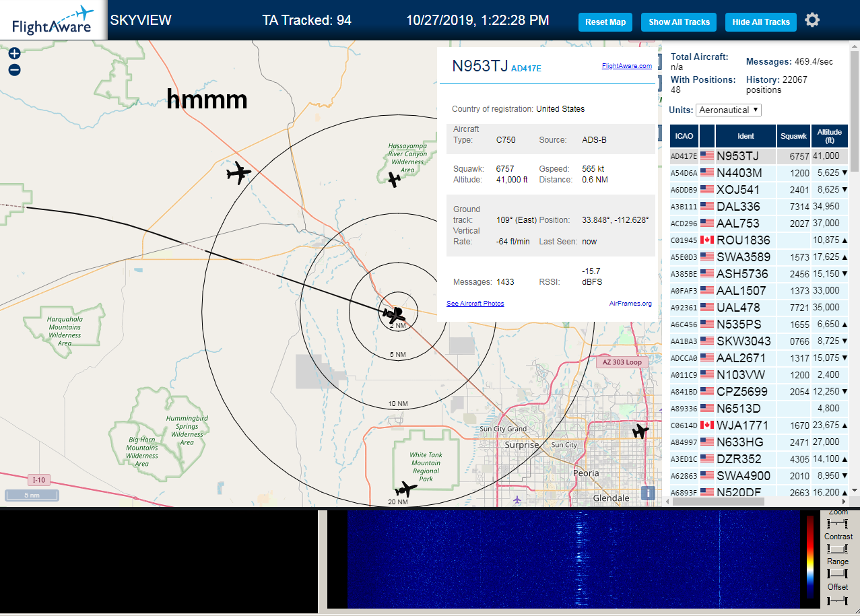Click the '5 nm' map scale indicator
Image resolution: width=860 pixels, height=616 pixels.
[x=32, y=495]
